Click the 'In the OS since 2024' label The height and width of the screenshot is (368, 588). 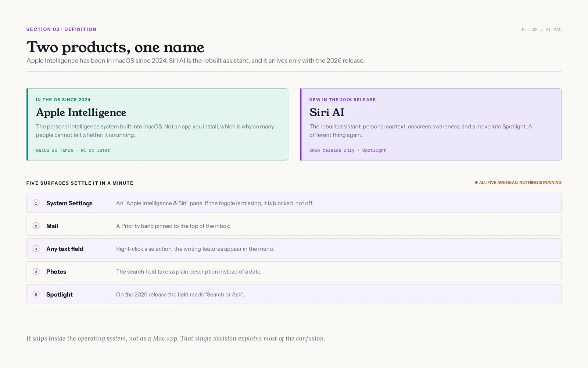point(63,100)
